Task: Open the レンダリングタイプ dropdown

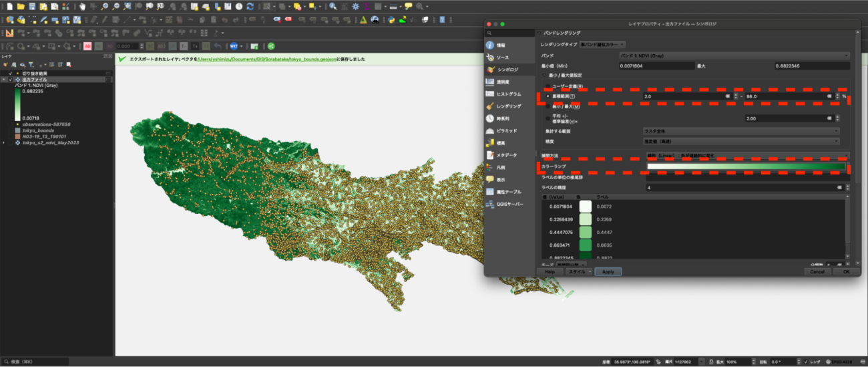Action: point(602,43)
